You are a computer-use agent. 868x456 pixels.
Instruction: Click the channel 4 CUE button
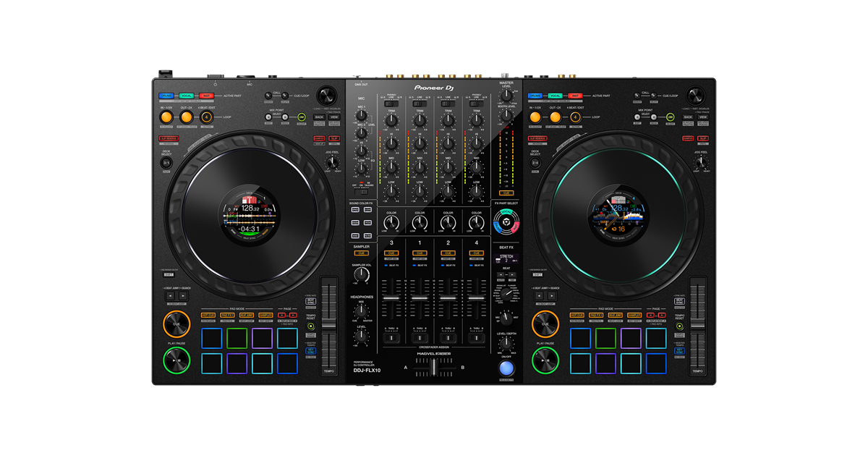476,253
